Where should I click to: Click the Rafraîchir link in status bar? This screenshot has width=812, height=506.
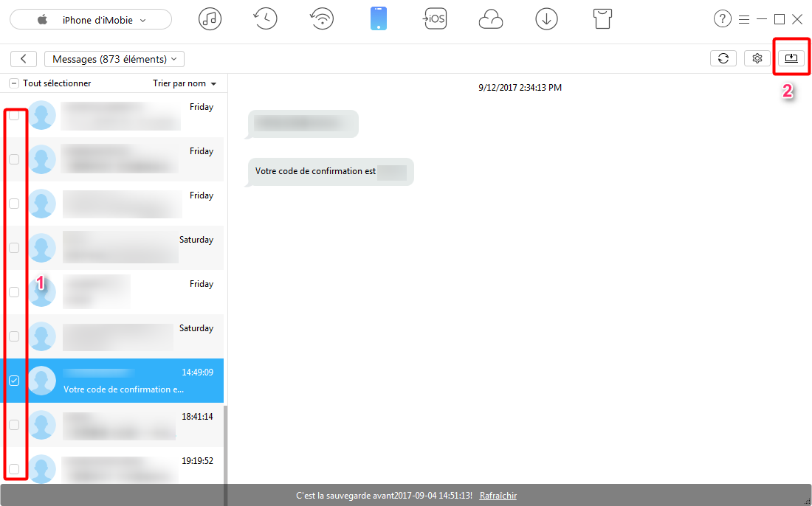coord(498,496)
